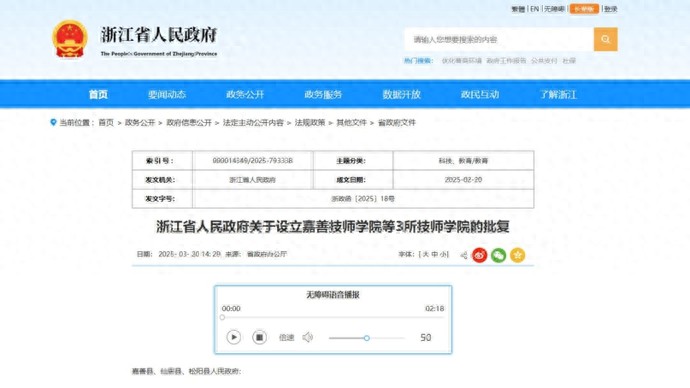The height and width of the screenshot is (388, 690).
Task: Click the national emblem logo
Action: tap(70, 39)
